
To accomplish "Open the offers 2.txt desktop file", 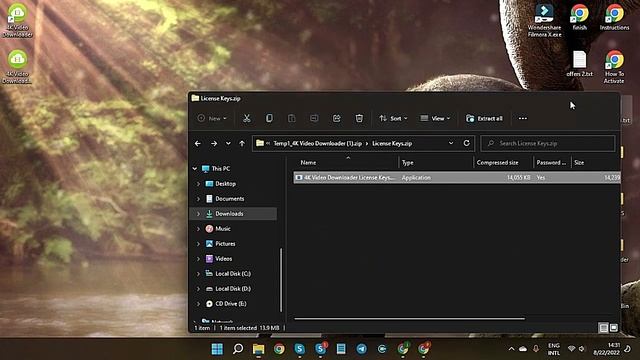I will (x=579, y=64).
